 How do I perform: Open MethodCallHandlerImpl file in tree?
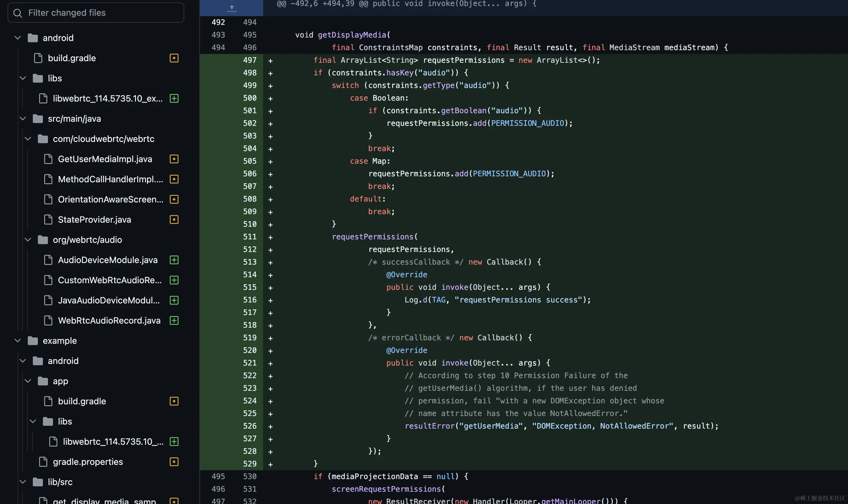[x=110, y=179]
